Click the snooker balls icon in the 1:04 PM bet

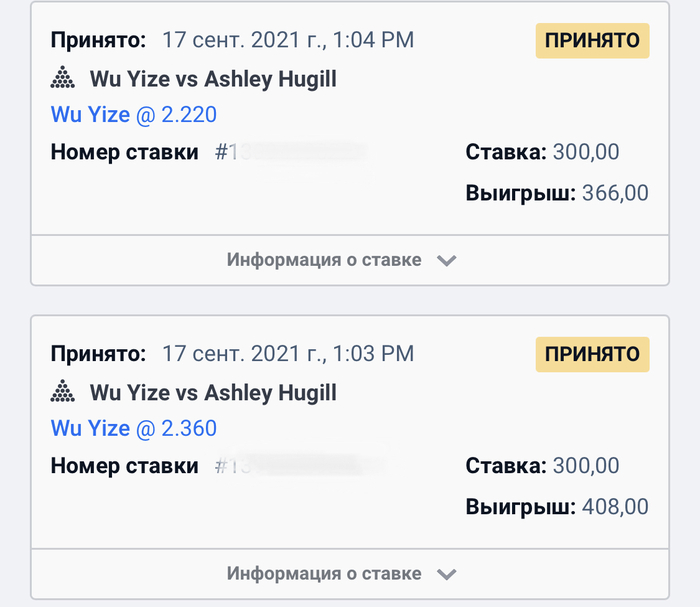63,78
